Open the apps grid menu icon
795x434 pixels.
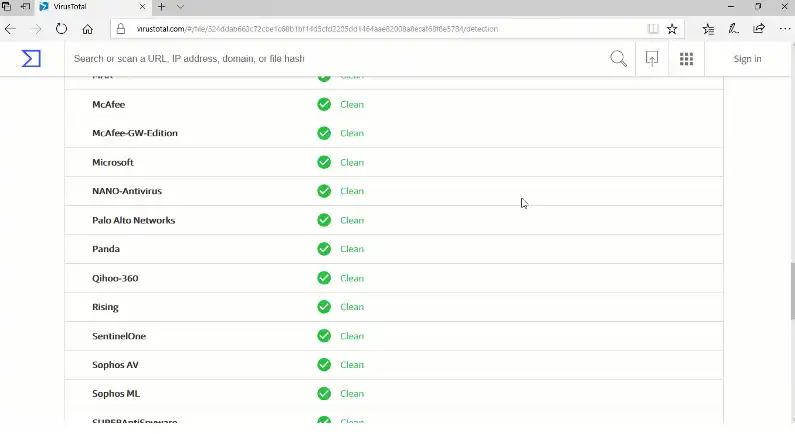[x=686, y=59]
